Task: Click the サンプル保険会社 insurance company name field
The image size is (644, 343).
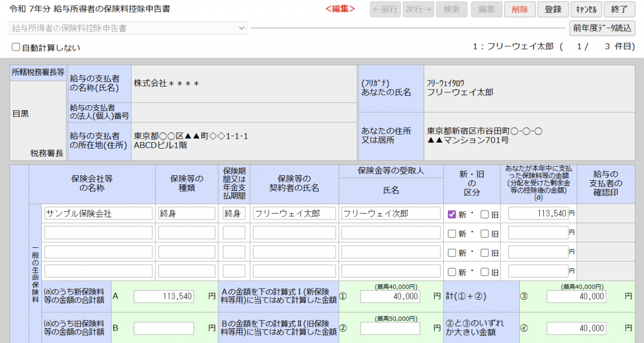Action: pyautogui.click(x=98, y=213)
